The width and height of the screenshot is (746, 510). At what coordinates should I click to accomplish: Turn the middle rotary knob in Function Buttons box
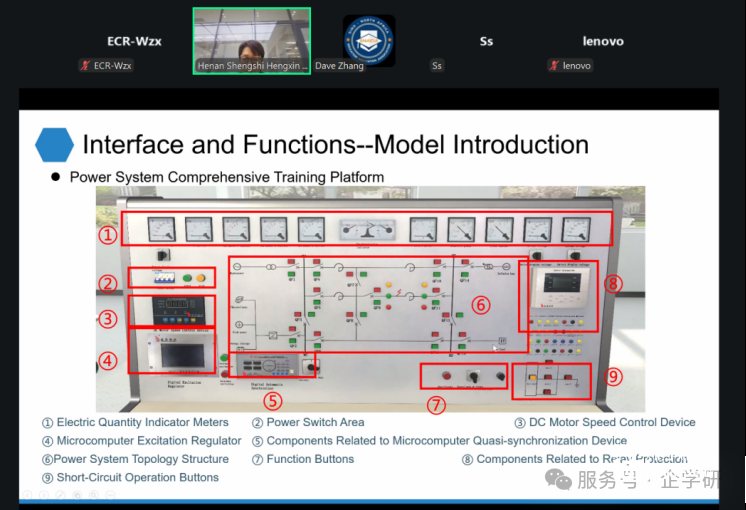tap(474, 377)
